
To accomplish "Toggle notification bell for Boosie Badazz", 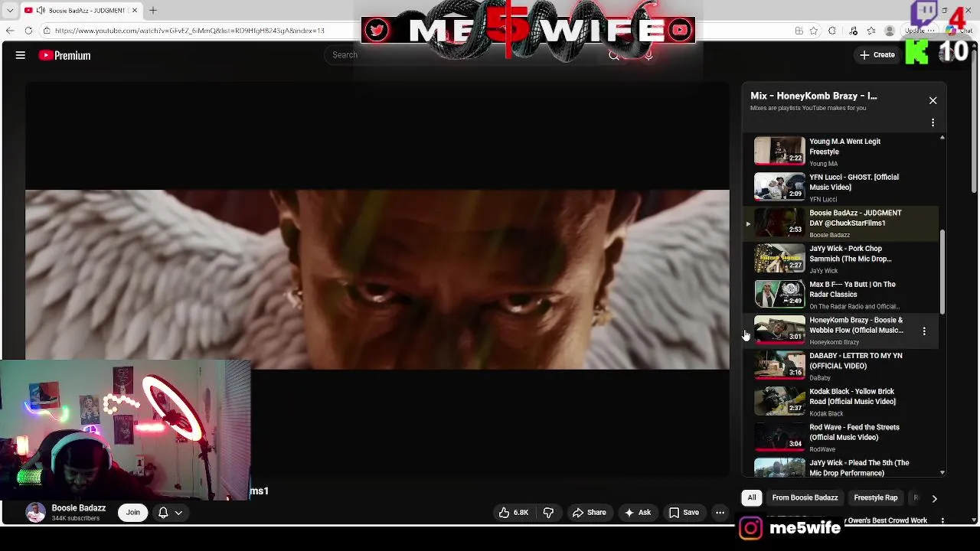I will click(163, 513).
